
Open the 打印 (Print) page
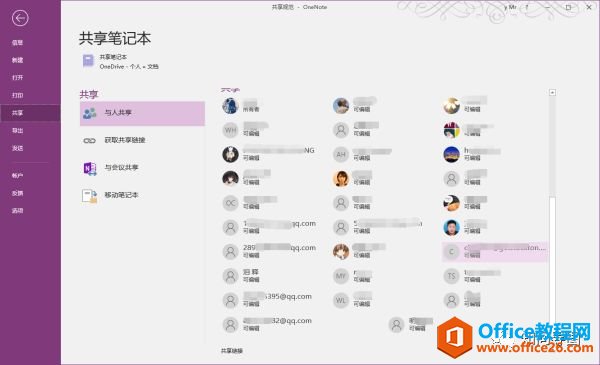pyautogui.click(x=17, y=95)
